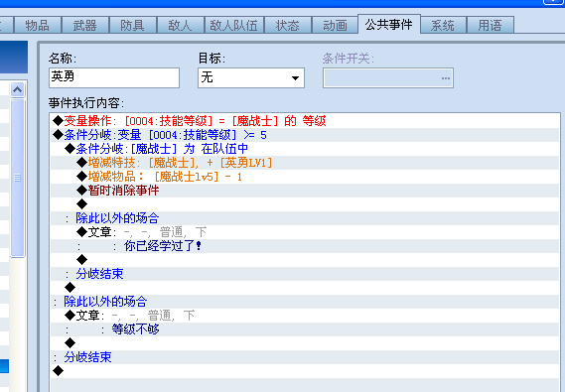Screen dimensions: 565x392
Task: Switch to the 状态 tab
Action: 288,25
